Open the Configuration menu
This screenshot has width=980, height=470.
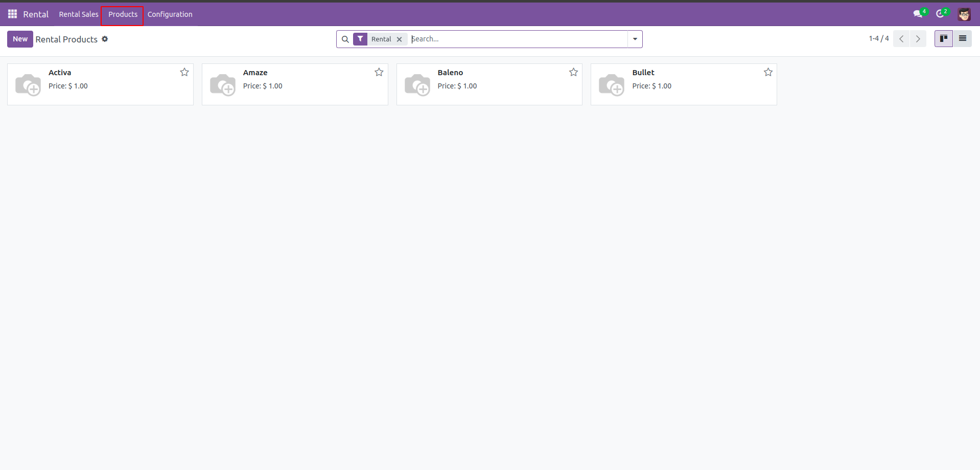coord(170,14)
